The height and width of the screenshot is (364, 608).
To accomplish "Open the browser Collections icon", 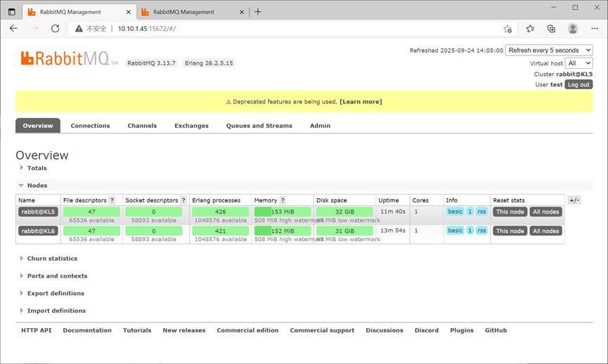I will pyautogui.click(x=551, y=29).
